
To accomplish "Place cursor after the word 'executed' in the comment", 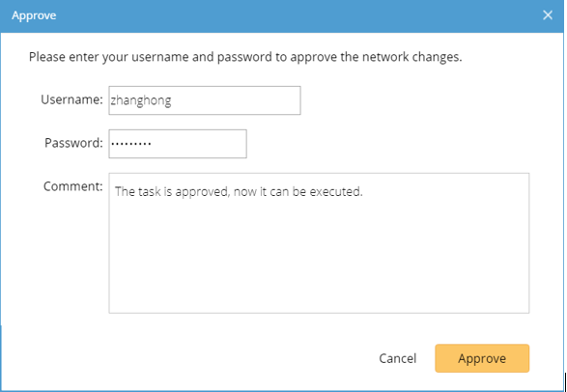I will (363, 192).
